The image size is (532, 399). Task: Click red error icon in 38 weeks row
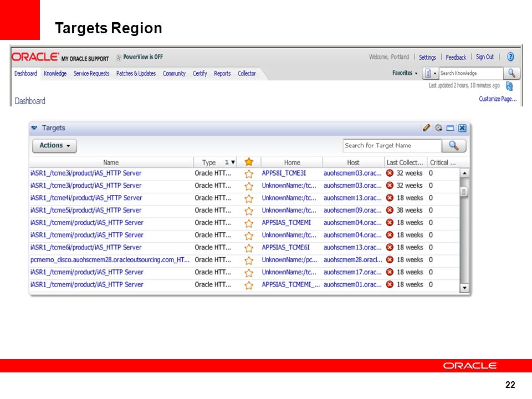point(390,210)
